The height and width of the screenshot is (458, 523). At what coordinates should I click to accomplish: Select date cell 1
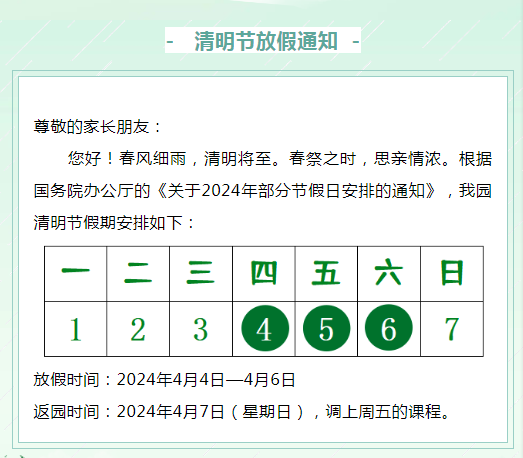[76, 329]
